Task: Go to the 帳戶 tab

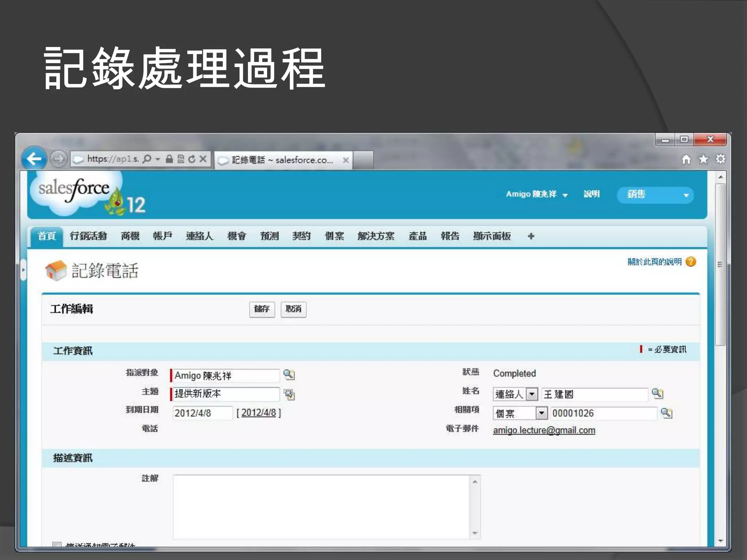Action: tap(163, 236)
